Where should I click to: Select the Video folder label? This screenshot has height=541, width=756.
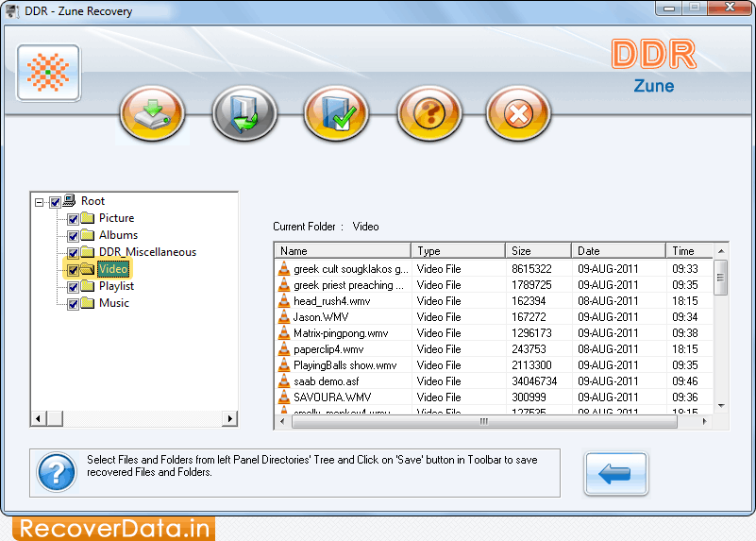[x=113, y=269]
